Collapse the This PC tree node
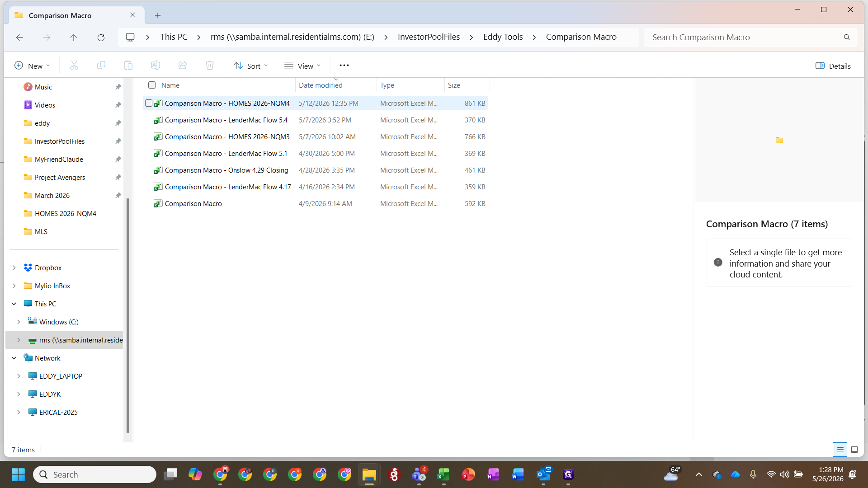868x488 pixels. pos(14,304)
